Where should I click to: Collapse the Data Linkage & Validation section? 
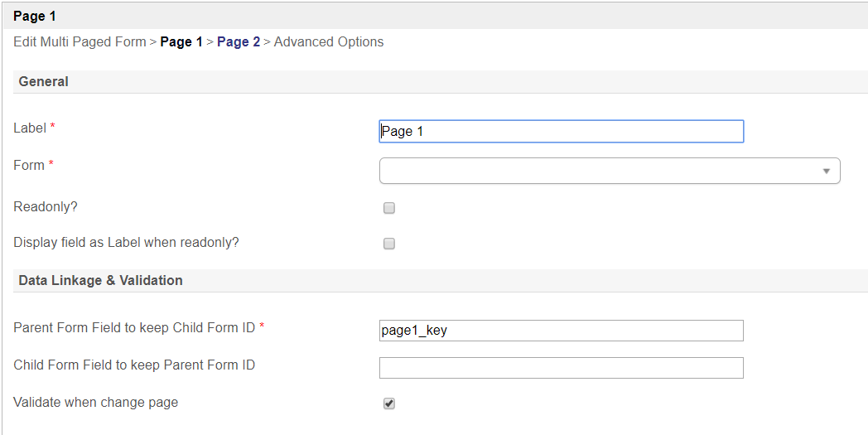coord(100,280)
